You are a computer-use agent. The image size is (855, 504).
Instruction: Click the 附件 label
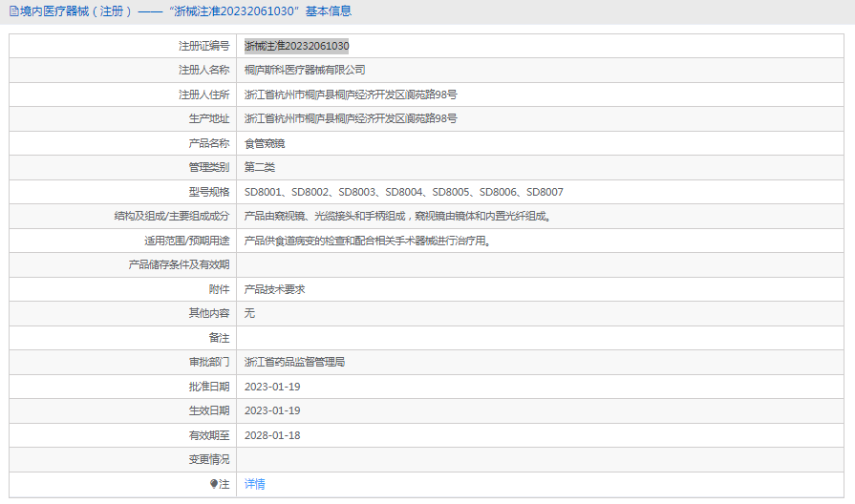coord(219,289)
